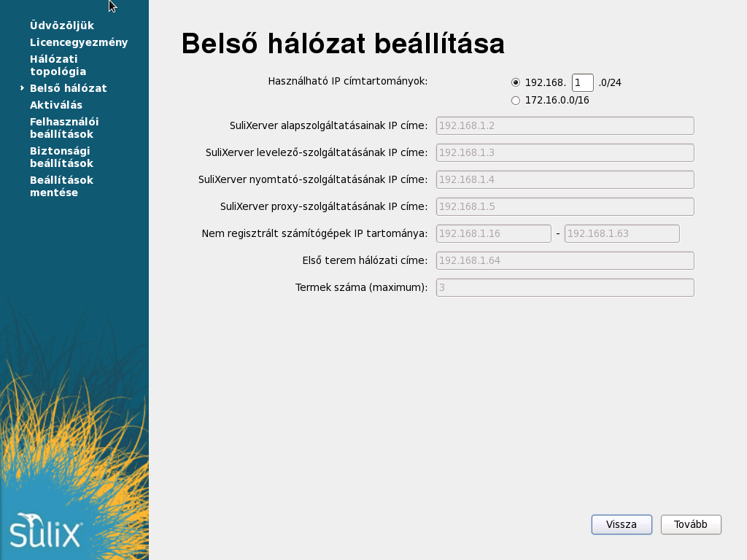
Task: Click the Belső hálózat beállítása heading
Action: (343, 43)
